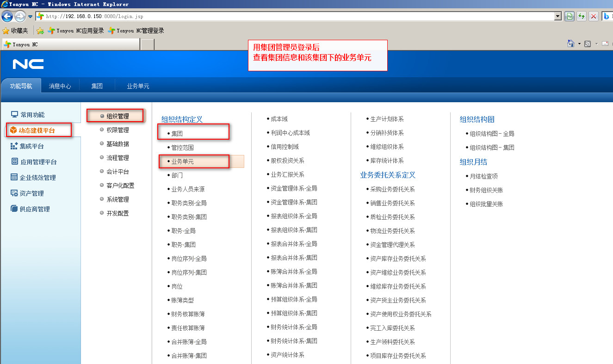
Task: Open the 组织结构图-全局 link
Action: (x=492, y=134)
